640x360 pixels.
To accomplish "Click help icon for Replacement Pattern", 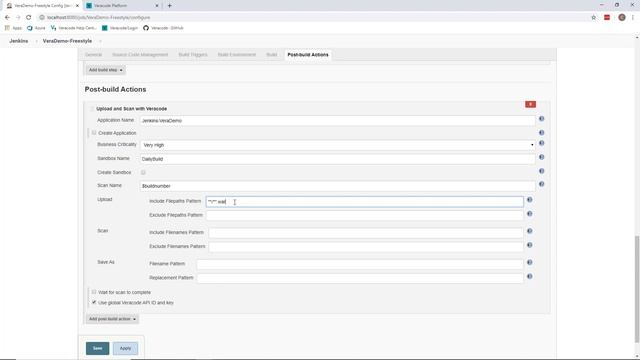I will point(529,276).
